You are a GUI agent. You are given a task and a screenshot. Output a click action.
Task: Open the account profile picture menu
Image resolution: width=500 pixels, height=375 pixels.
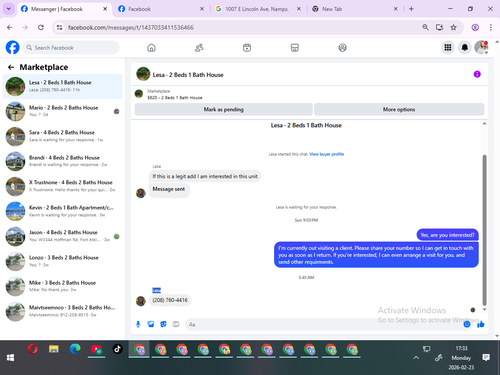coord(481,48)
